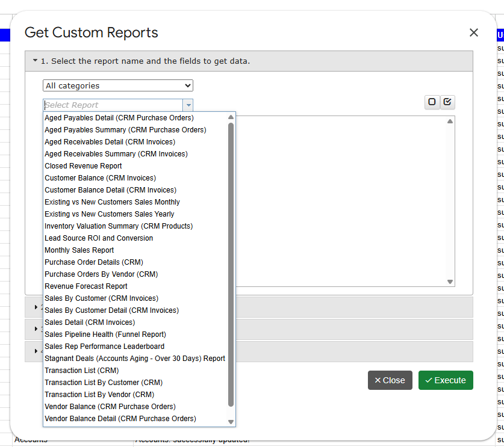Pick Closed Revenue Report

[x=83, y=166]
